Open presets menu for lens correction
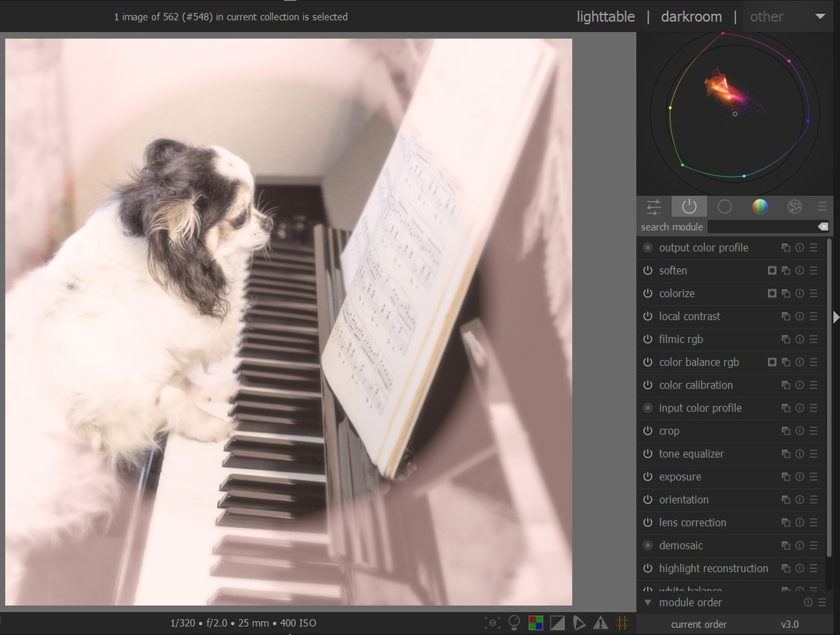The width and height of the screenshot is (840, 635). click(813, 522)
